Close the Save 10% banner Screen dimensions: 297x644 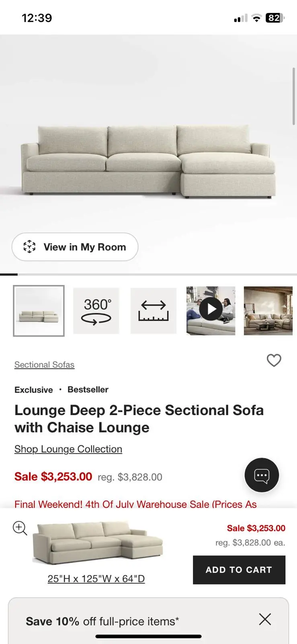tap(265, 619)
